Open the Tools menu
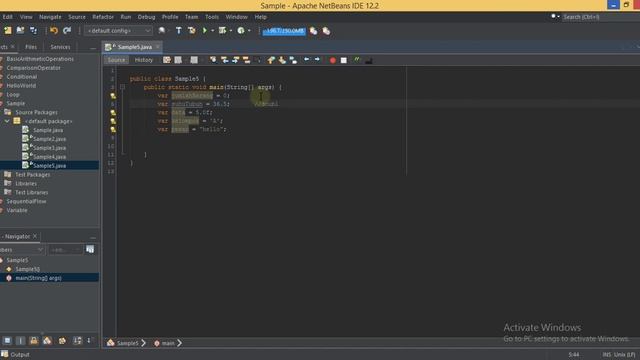 212,17
